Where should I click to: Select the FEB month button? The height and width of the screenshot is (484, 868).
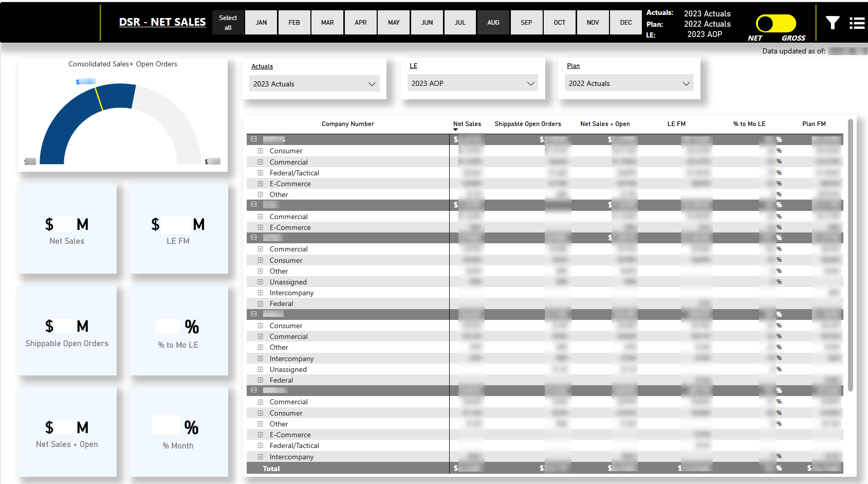coord(294,23)
